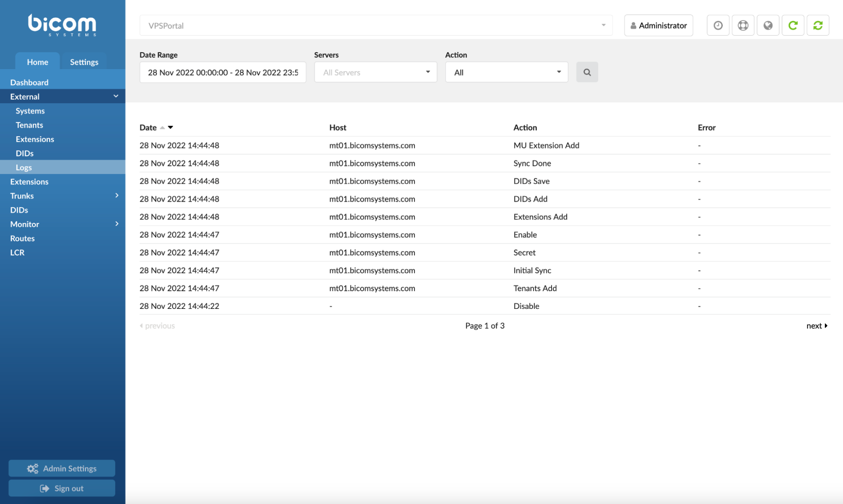Click host in Tenants Add row
Viewport: 843px width, 504px height.
[x=372, y=288]
